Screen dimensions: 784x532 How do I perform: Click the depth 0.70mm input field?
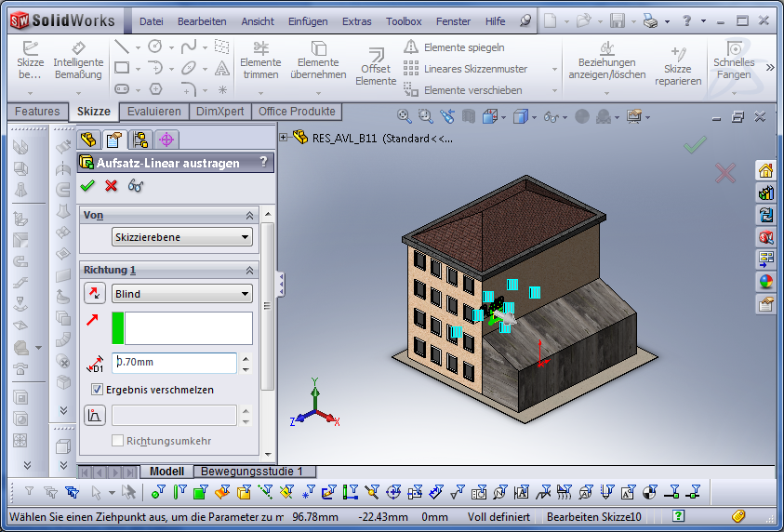pyautogui.click(x=175, y=363)
